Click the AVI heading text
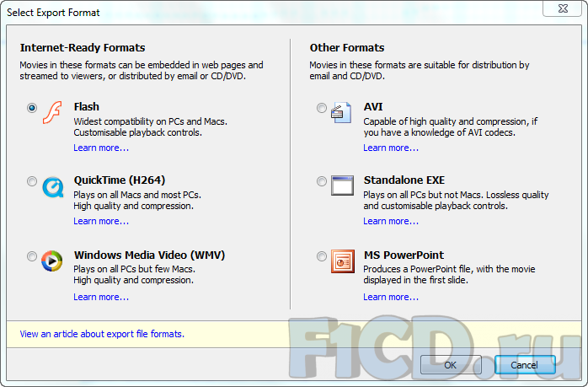The image size is (588, 387). [373, 107]
